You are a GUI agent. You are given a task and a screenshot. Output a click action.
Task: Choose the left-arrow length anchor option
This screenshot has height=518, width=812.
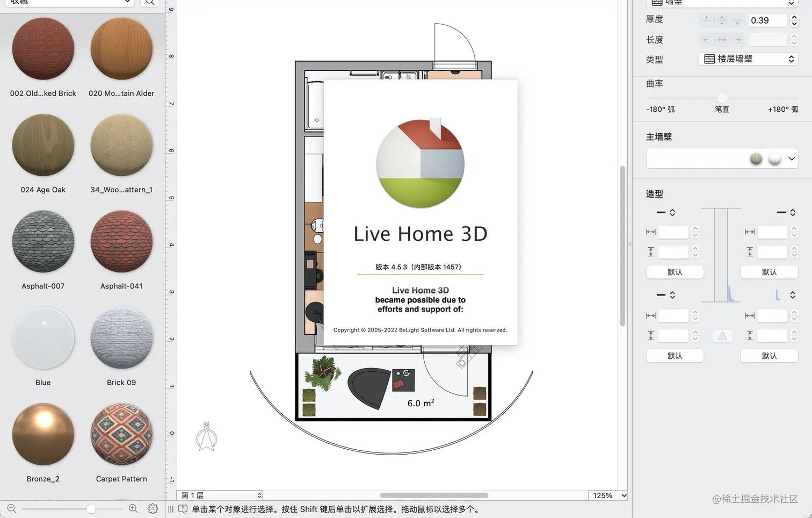click(706, 40)
